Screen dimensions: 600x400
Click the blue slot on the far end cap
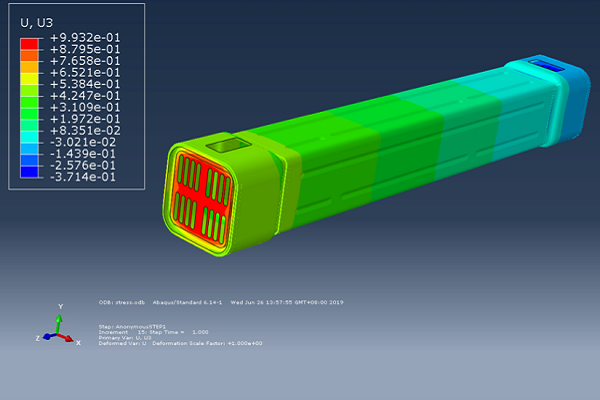[549, 66]
